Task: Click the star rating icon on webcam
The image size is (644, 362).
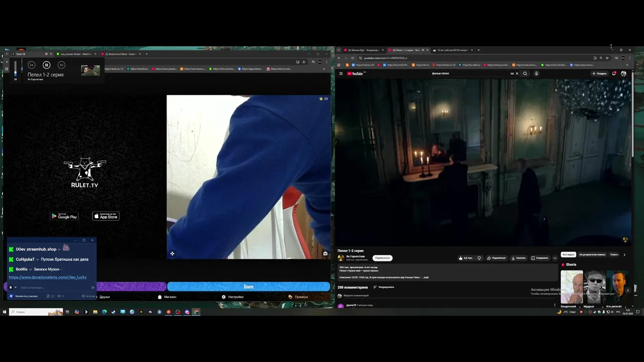Action: tap(321, 99)
